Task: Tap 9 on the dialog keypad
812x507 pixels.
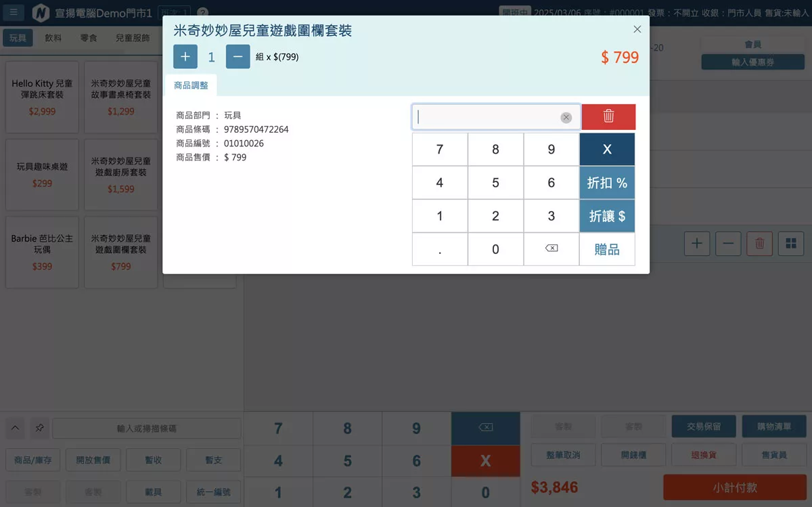Action: tap(551, 150)
